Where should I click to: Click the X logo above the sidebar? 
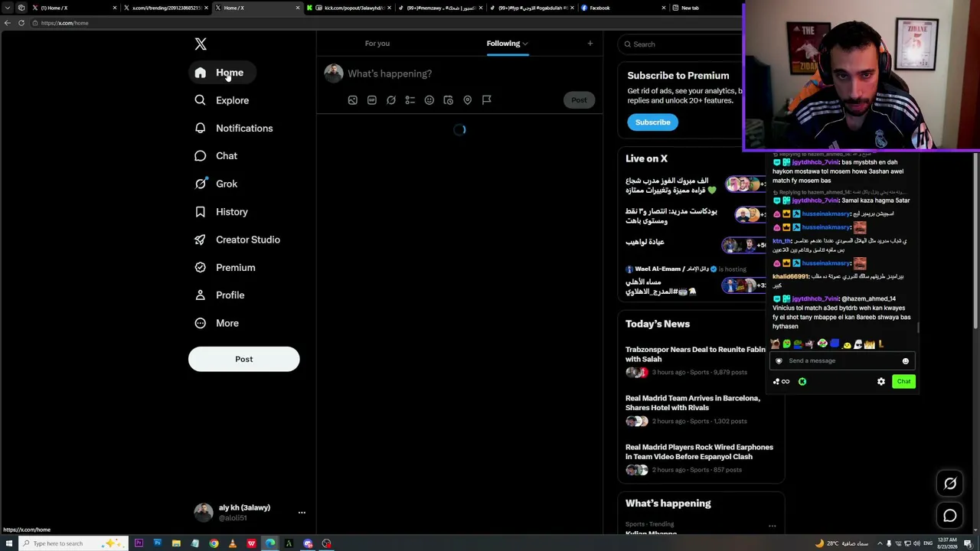point(201,44)
